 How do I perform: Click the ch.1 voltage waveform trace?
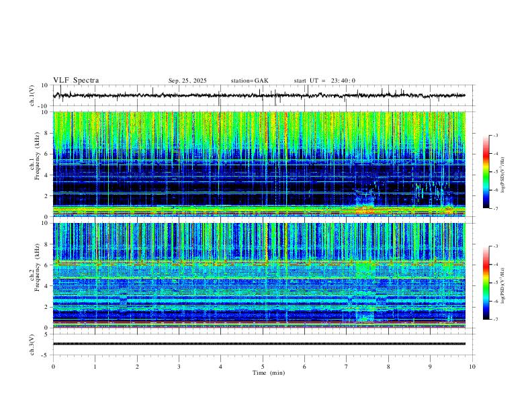pos(259,95)
